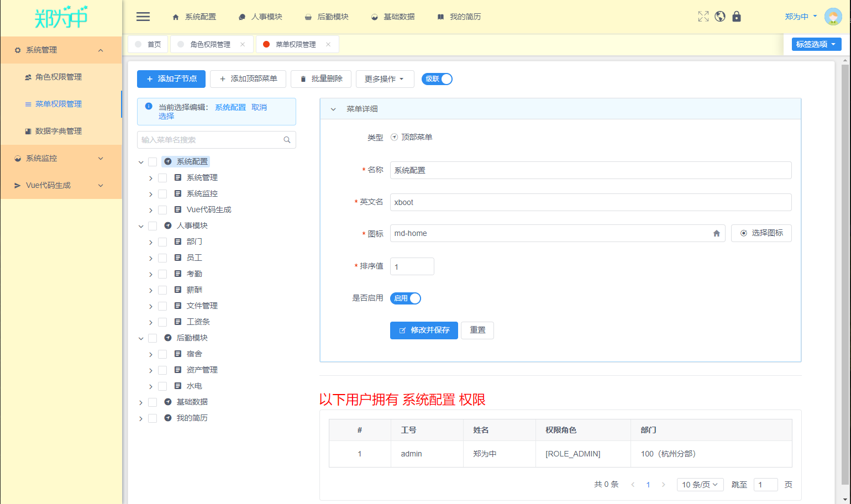Check the checkbox beside 系统配置 tree node
Screen dimensions: 851x504
[153, 161]
